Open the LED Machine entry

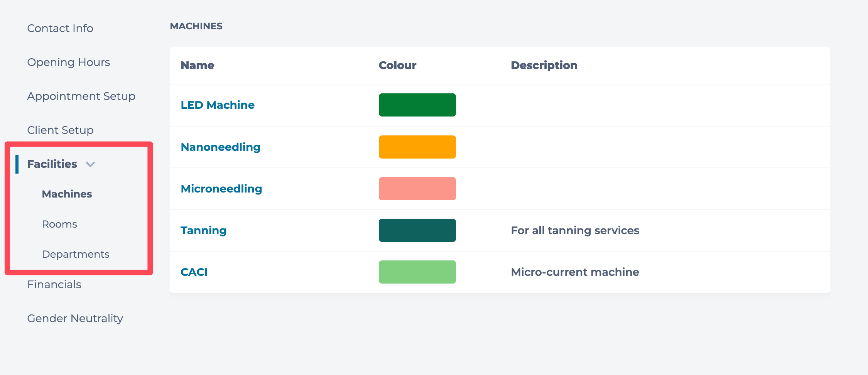pos(218,105)
